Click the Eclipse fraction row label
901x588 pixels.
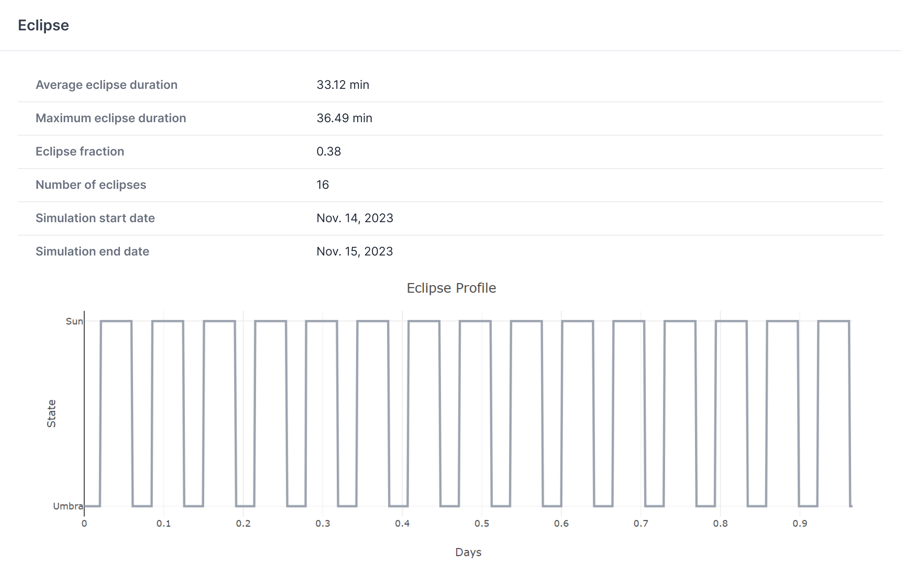(x=80, y=151)
